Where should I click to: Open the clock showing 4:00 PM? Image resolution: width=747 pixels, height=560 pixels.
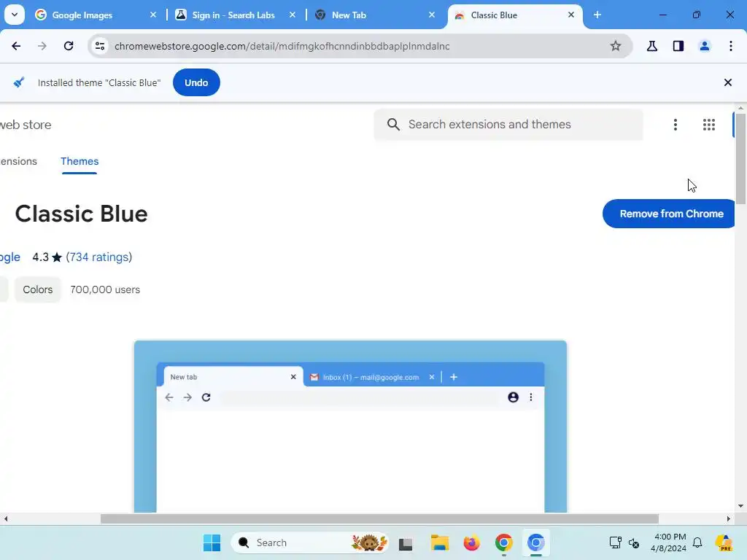tap(670, 542)
